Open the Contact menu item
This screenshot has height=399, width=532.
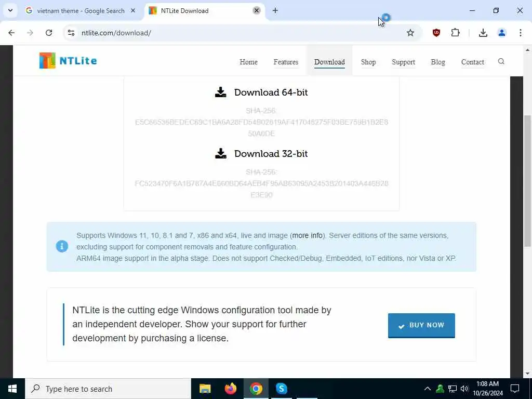click(473, 62)
